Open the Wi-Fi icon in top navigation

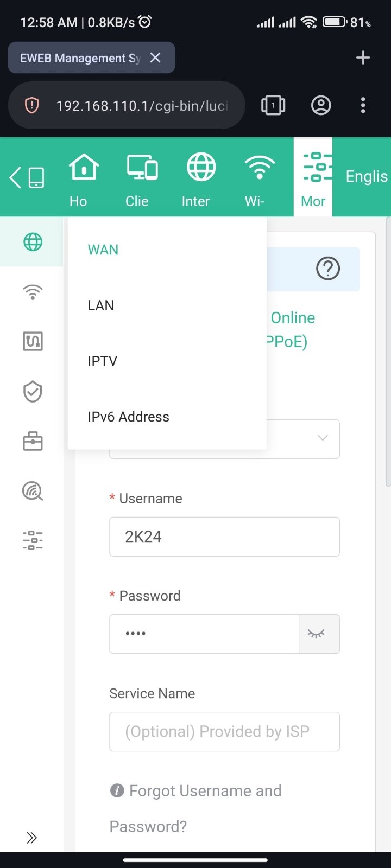tap(260, 167)
